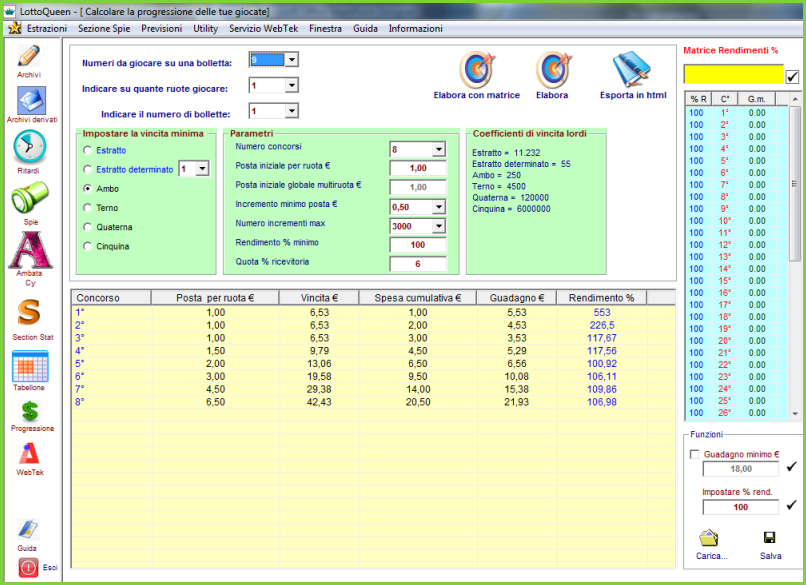This screenshot has height=585, width=806.
Task: Click the Vincita € column header
Action: (x=319, y=298)
